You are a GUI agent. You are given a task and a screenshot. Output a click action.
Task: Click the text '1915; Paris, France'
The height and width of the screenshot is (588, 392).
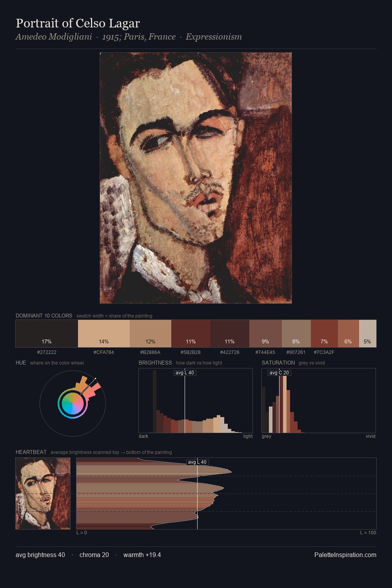(x=139, y=37)
